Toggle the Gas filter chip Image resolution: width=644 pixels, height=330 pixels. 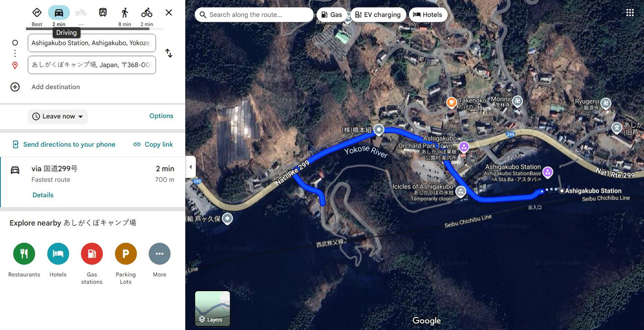(x=332, y=15)
